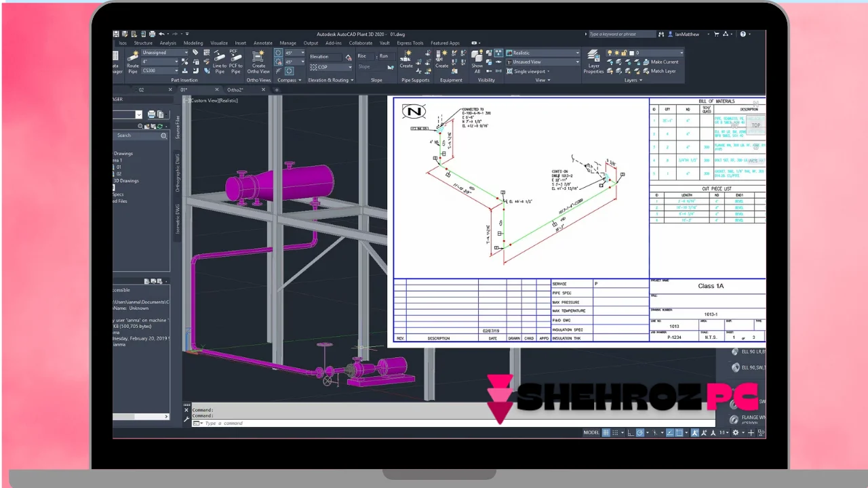Expand the Layers panel
The width and height of the screenshot is (868, 488).
[x=632, y=80]
